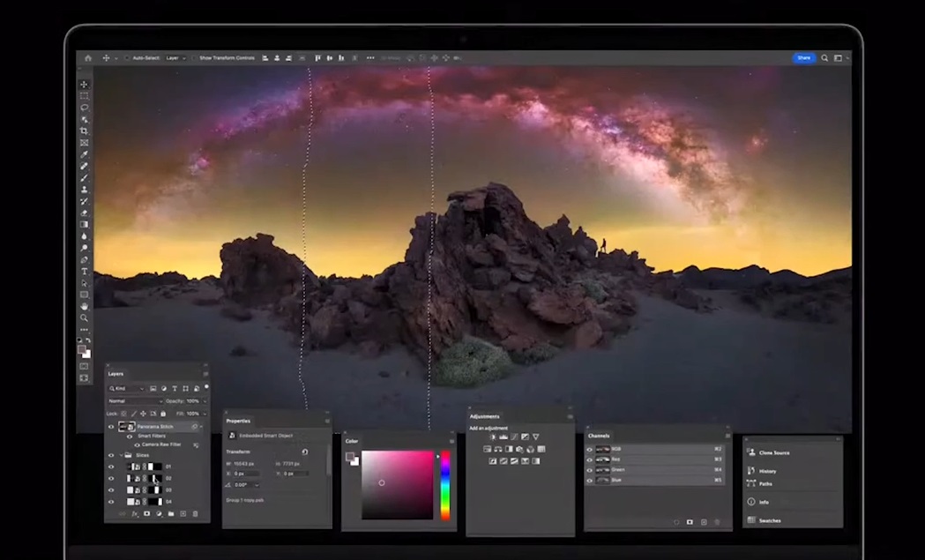Screen dimensions: 925x560
Task: Select the Horizontal Type tool
Action: pos(85,272)
